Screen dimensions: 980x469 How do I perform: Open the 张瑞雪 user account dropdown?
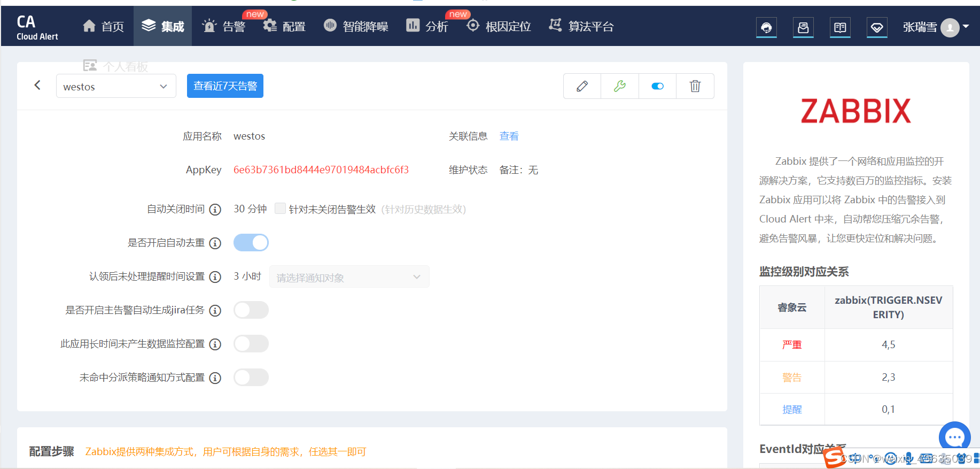(936, 27)
